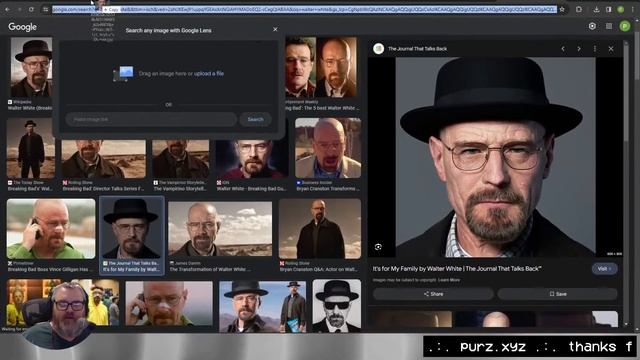The width and height of the screenshot is (640, 360).
Task: Click Learn More copyright link
Action: tap(449, 280)
